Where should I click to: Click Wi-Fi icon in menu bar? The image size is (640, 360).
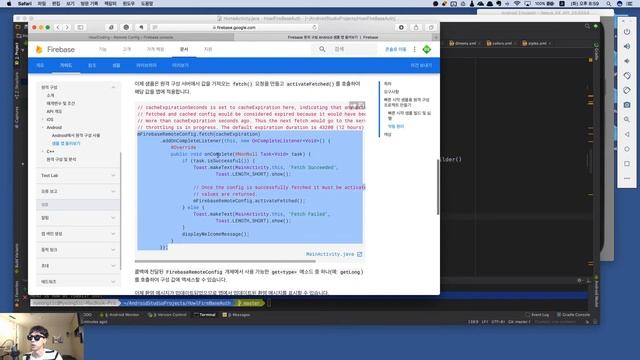click(x=517, y=4)
